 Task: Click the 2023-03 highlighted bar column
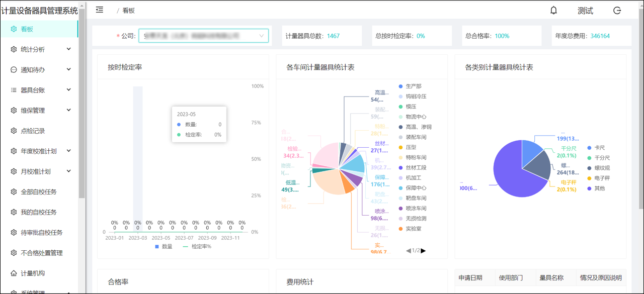click(137, 159)
